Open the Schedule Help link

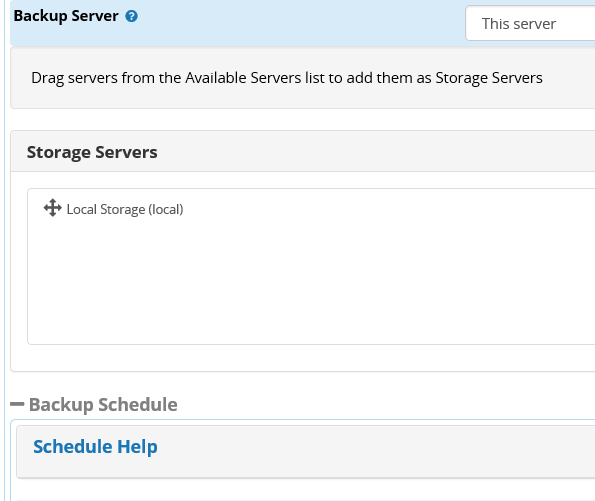pos(95,447)
